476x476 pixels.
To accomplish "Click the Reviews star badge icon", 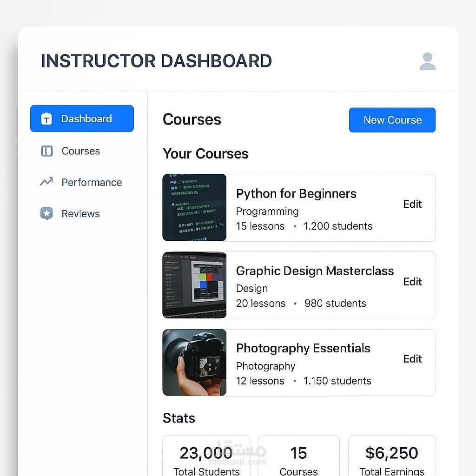I will 46,214.
